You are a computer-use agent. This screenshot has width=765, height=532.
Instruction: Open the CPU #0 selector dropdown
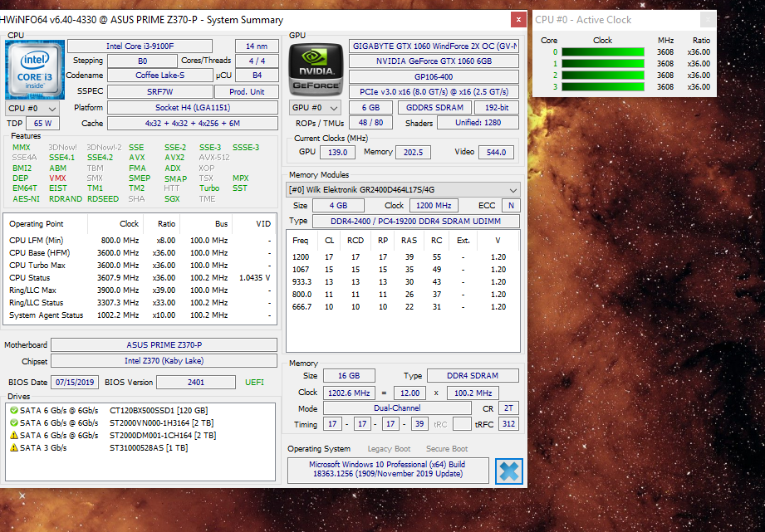(x=32, y=108)
